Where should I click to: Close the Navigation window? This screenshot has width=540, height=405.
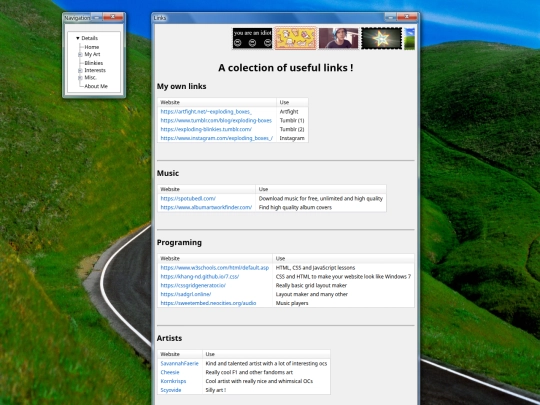point(113,17)
